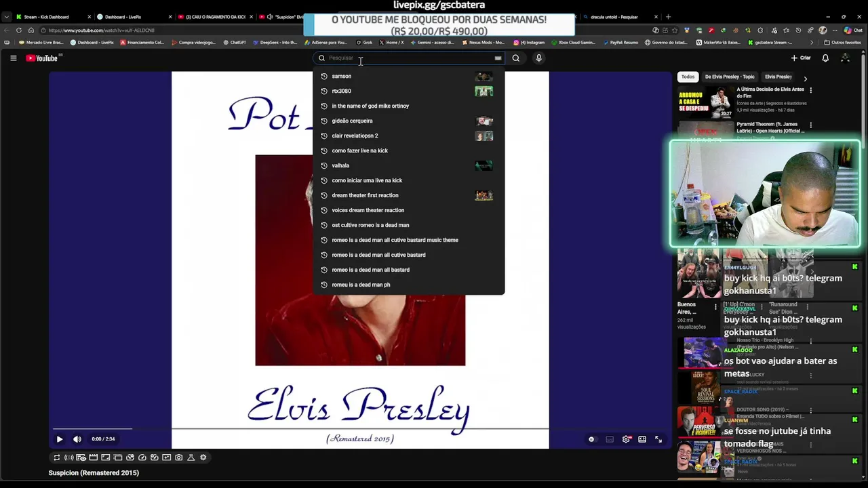Switch to theater mode in player

pos(642,439)
